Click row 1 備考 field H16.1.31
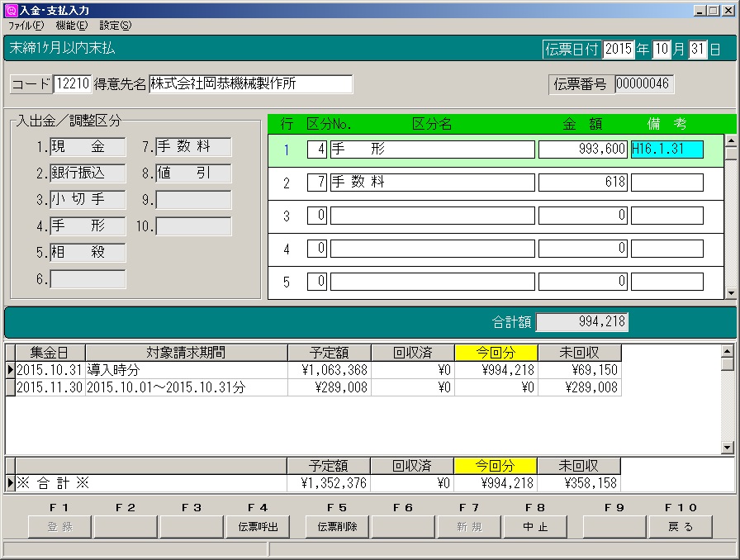This screenshot has height=560, width=740. pos(666,149)
